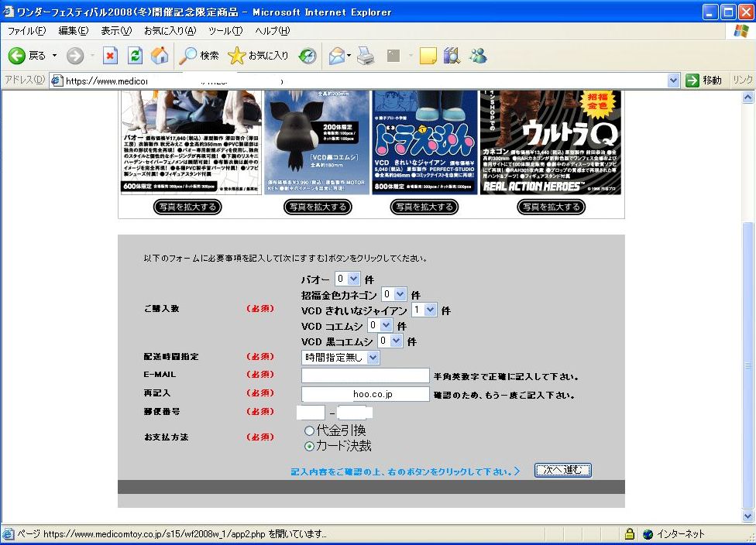
Task: Open the History clock icon
Action: coord(308,57)
